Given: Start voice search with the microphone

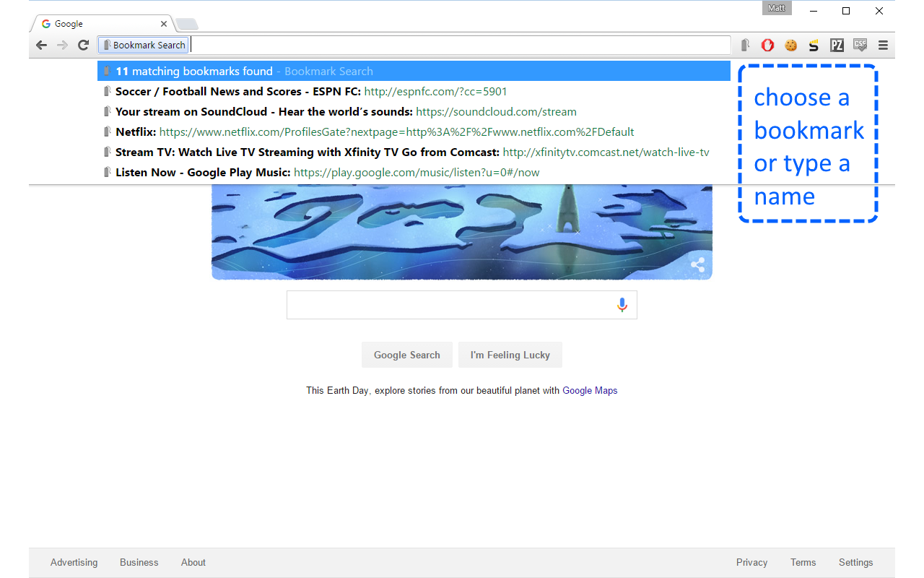Looking at the screenshot, I should pyautogui.click(x=622, y=305).
